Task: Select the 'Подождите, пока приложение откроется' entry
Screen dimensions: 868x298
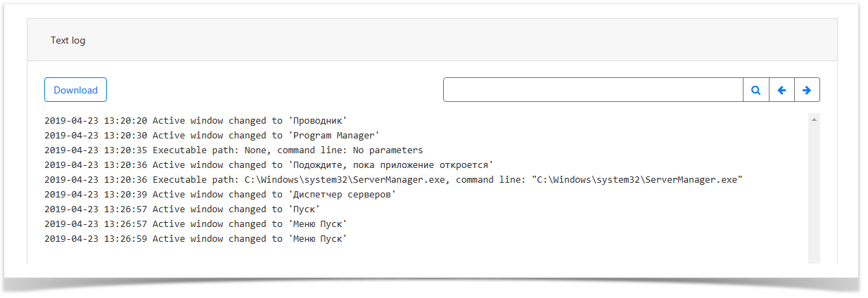Action: tap(391, 165)
